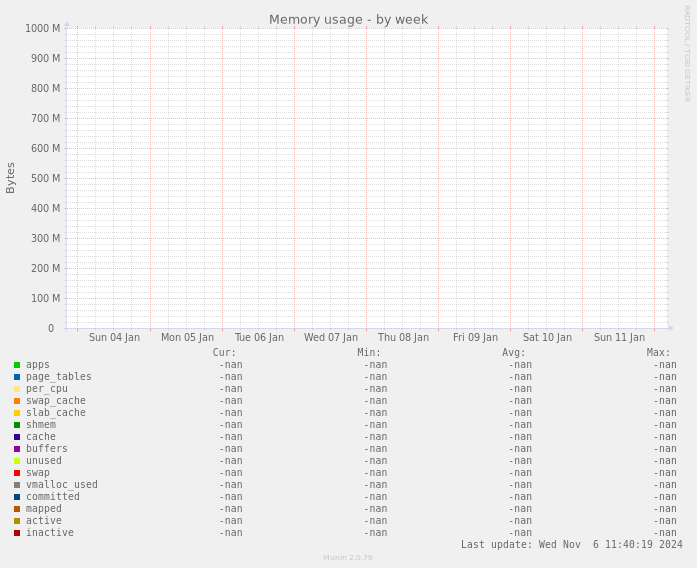Click the 'unused' legend label
The image size is (697, 568).
tap(44, 461)
